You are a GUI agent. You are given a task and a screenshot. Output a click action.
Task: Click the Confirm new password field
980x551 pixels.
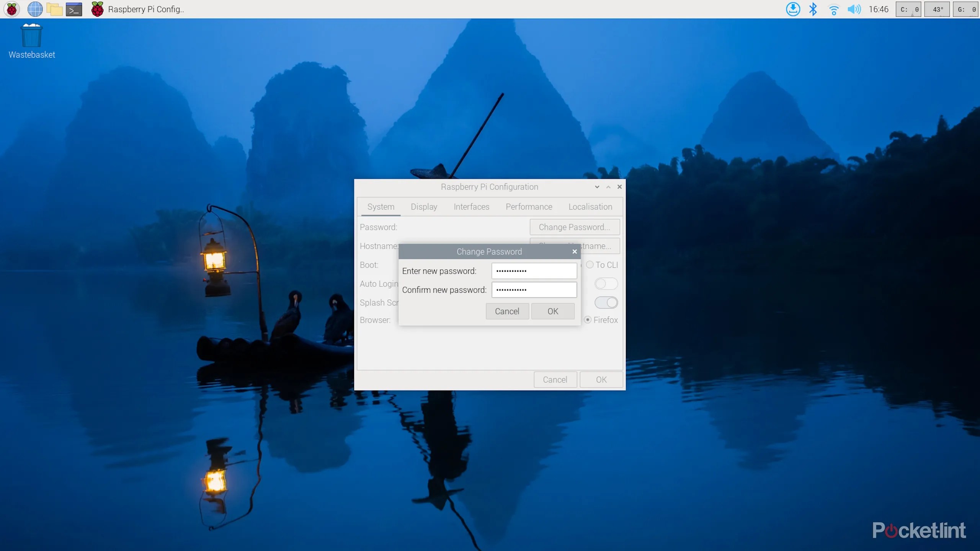point(534,290)
